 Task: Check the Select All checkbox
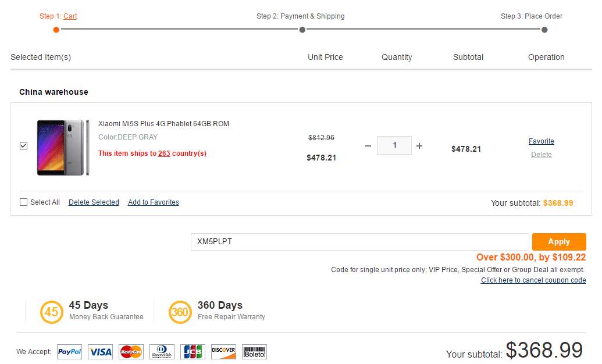[24, 202]
